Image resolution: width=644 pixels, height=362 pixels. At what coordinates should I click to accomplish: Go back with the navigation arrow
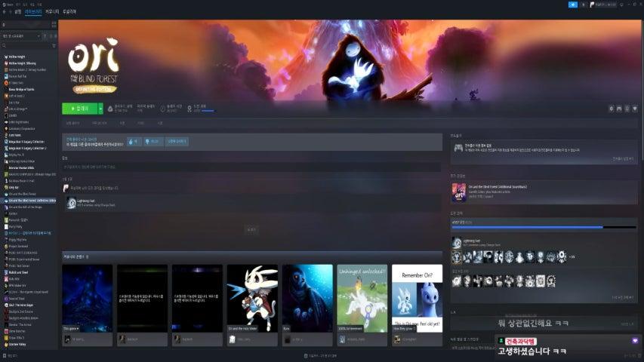[3, 12]
